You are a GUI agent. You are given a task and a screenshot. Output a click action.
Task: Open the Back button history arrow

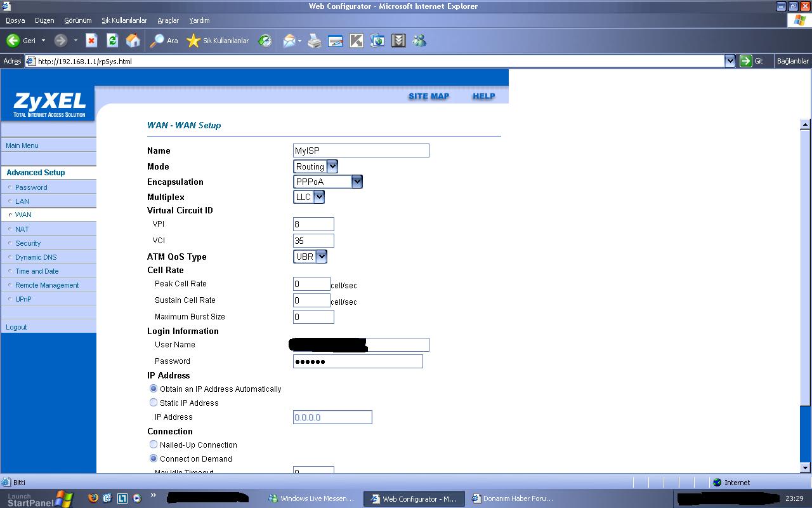[43, 41]
